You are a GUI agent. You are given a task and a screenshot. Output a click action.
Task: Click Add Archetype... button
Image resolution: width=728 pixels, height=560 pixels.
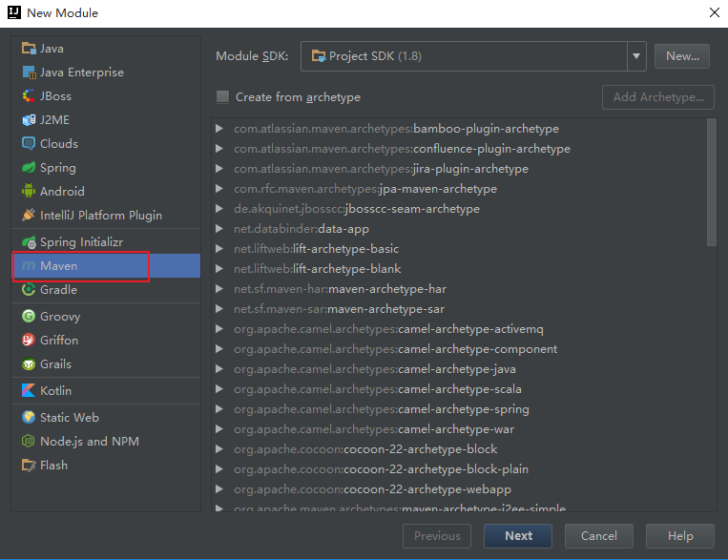tap(658, 97)
